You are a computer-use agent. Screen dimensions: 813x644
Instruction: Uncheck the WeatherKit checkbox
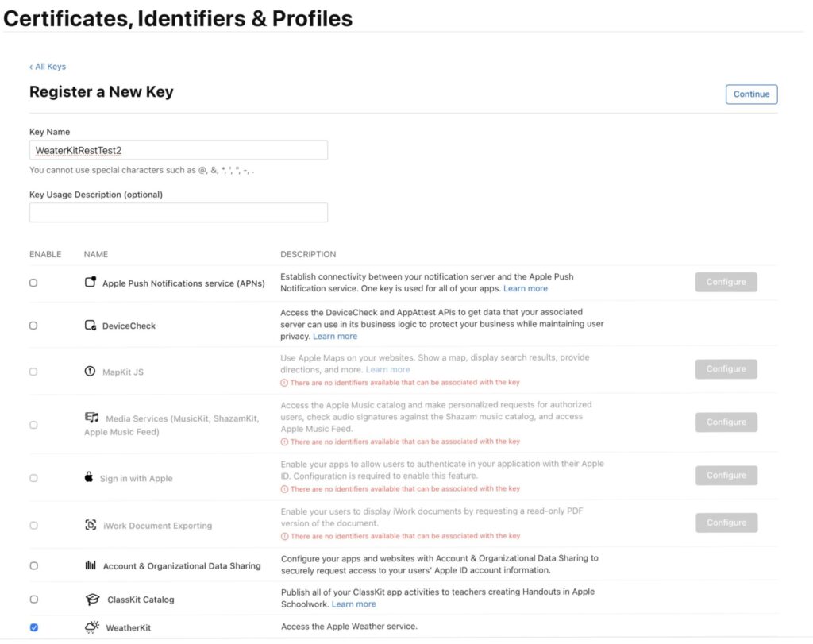click(x=33, y=627)
